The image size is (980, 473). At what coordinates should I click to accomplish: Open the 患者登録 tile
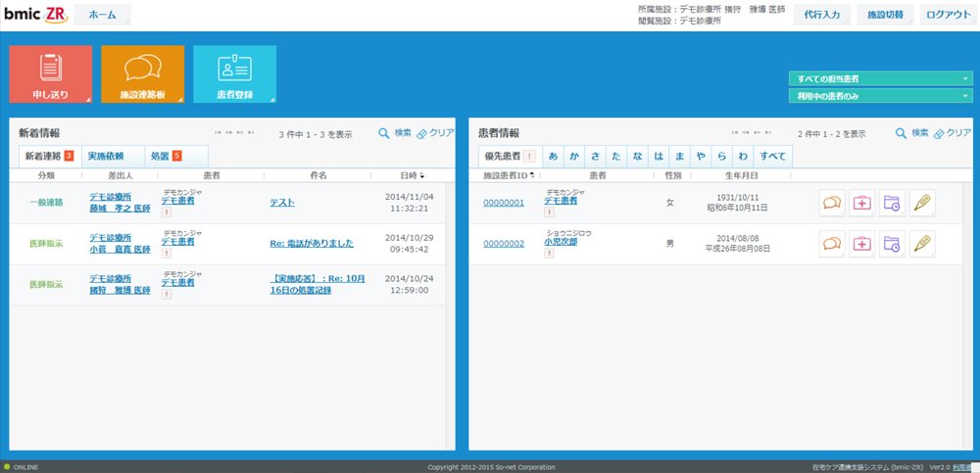click(x=234, y=73)
